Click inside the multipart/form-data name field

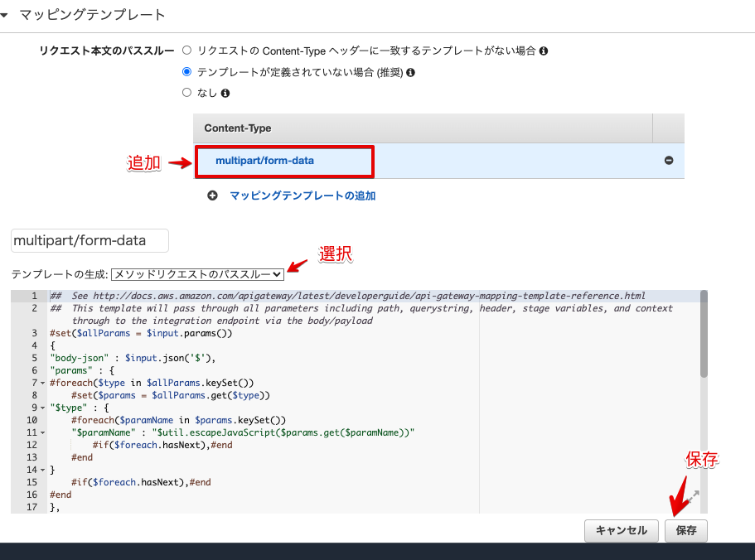(x=89, y=240)
